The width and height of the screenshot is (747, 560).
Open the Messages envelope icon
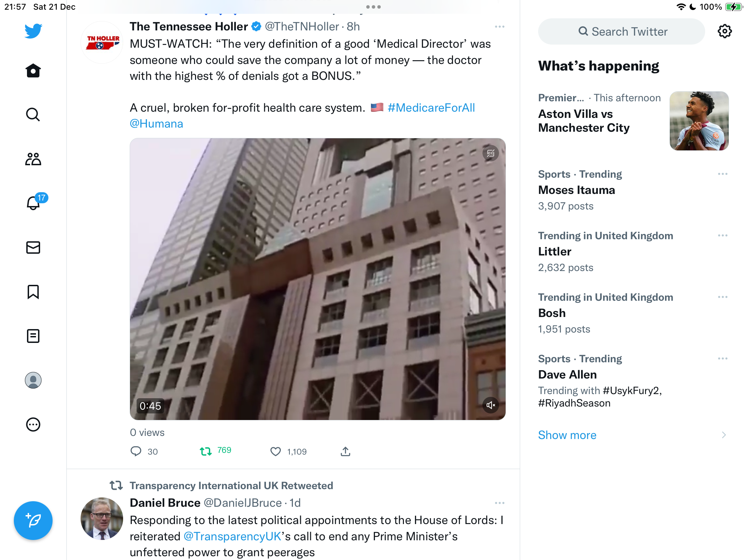pyautogui.click(x=33, y=248)
